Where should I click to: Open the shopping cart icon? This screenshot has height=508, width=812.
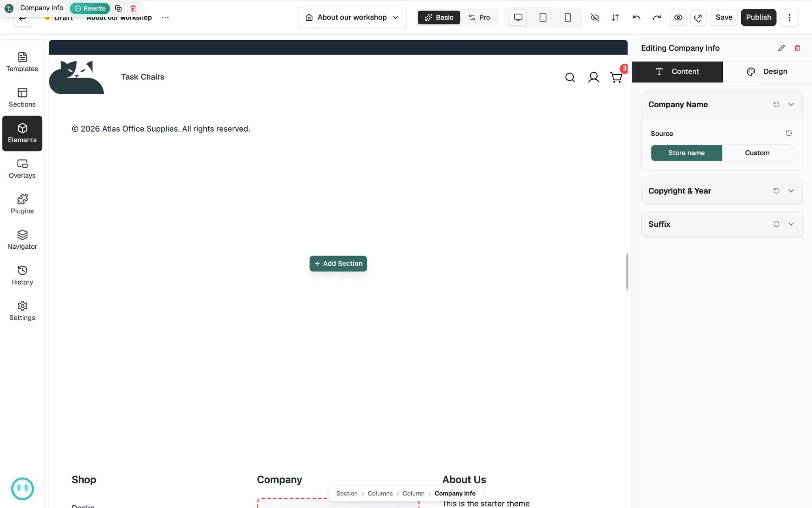point(616,77)
